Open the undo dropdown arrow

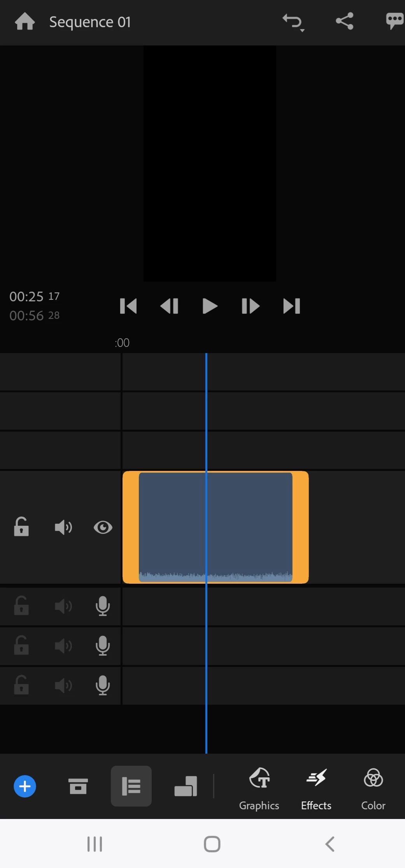pyautogui.click(x=302, y=30)
